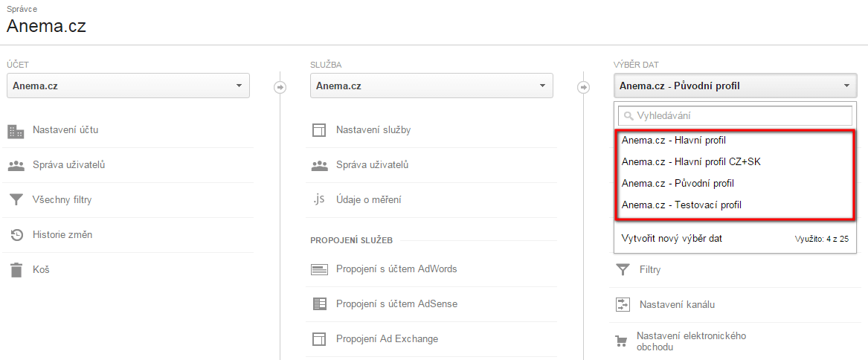
Task: Click the Historie změn clock icon
Action: pos(16,235)
